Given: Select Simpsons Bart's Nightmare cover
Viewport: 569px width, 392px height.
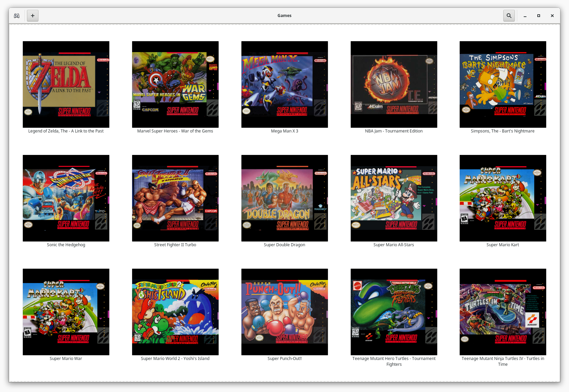Looking at the screenshot, I should click(x=503, y=84).
